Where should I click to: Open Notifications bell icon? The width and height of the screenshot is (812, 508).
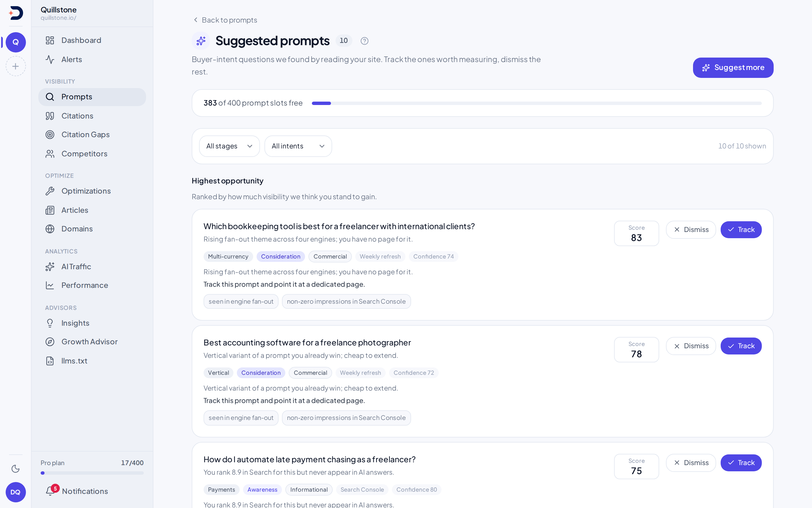click(50, 491)
